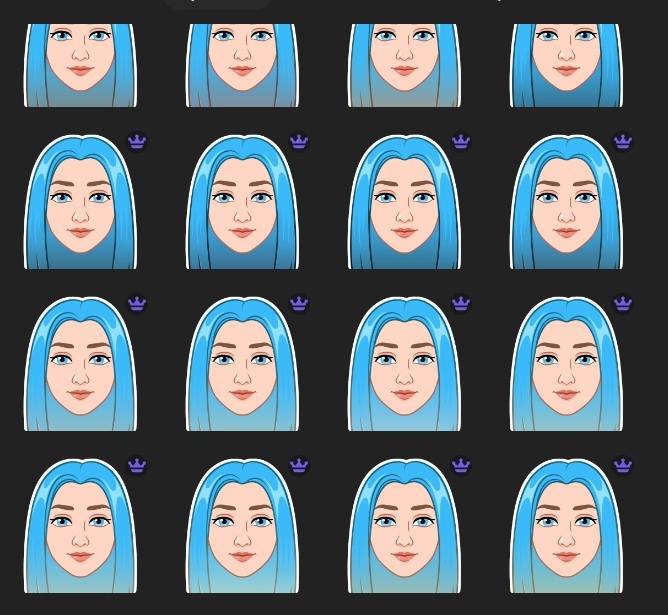Click crown icon on second row's first avatar
Image resolution: width=668 pixels, height=615 pixels.
[137, 141]
